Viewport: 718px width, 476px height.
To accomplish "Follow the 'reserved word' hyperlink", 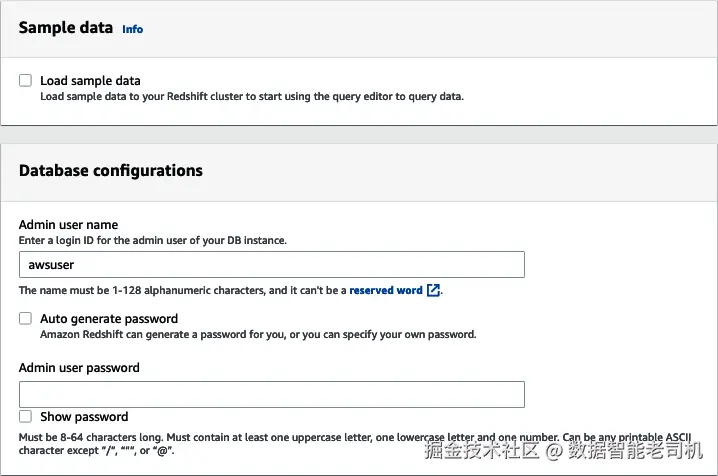I will (x=386, y=291).
